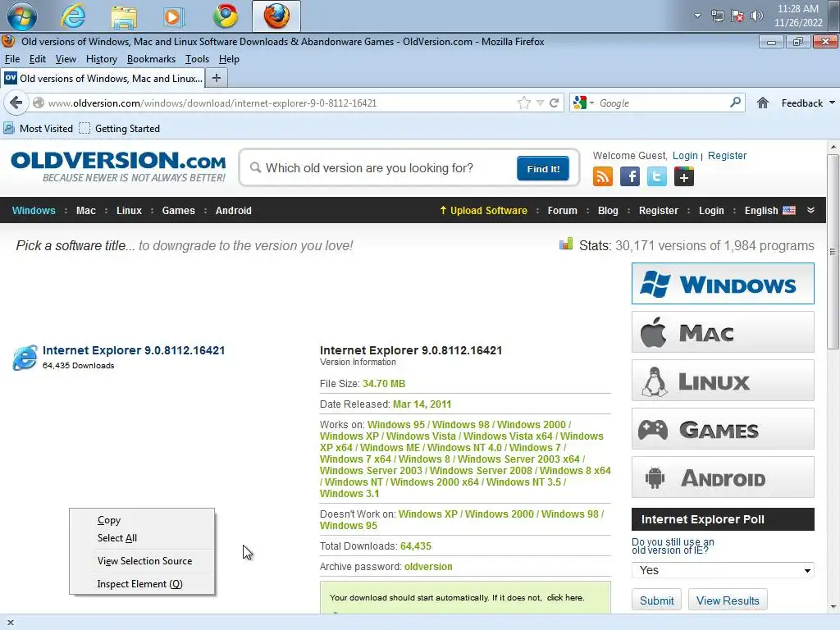Open the Facebook icon

630,176
